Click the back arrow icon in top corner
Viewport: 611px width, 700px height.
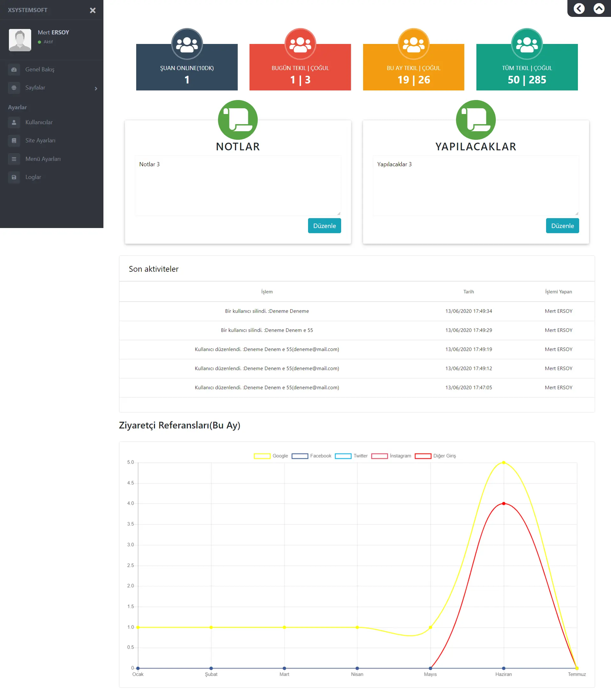(579, 9)
